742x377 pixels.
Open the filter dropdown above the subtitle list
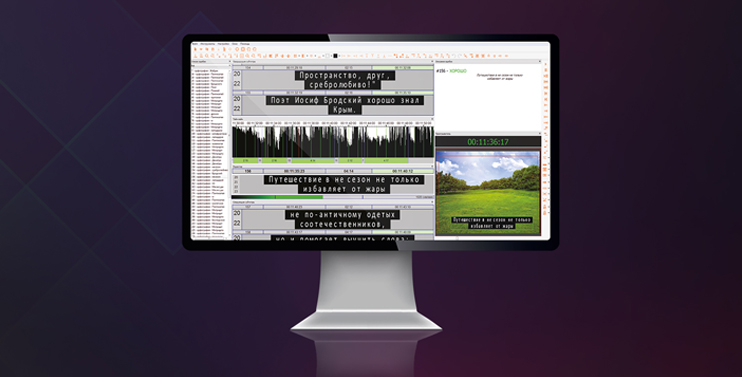pyautogui.click(x=211, y=66)
